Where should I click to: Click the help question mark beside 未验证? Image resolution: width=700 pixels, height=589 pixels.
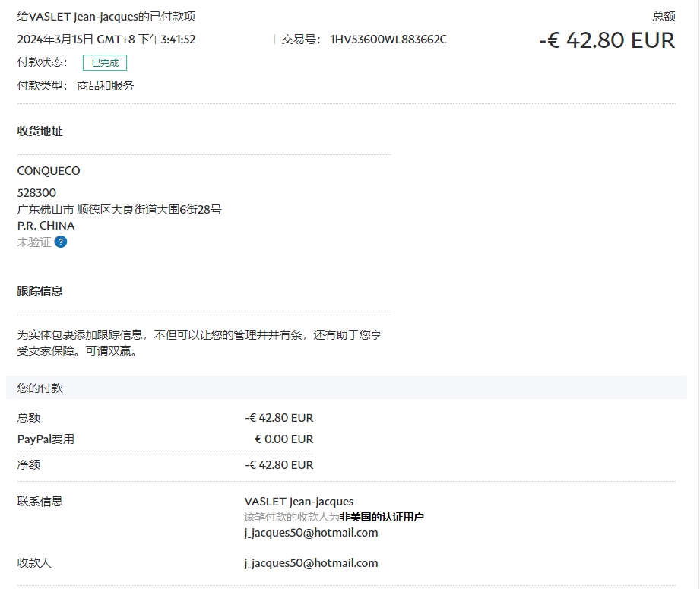[x=61, y=242]
